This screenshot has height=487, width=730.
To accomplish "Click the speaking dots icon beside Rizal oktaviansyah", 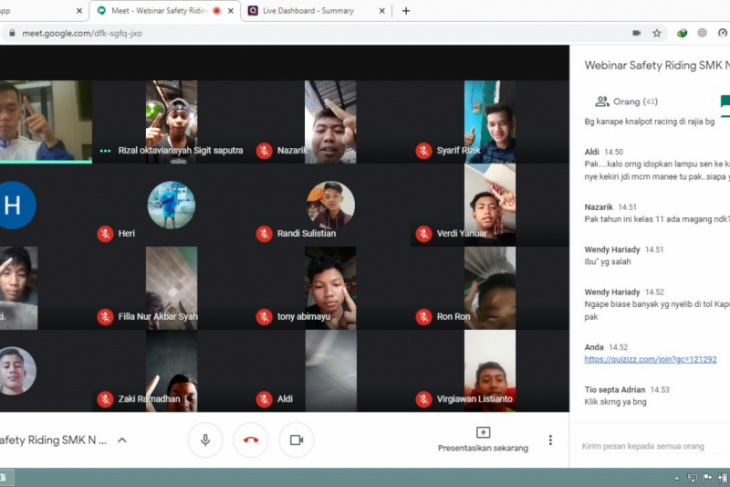I will [x=105, y=150].
